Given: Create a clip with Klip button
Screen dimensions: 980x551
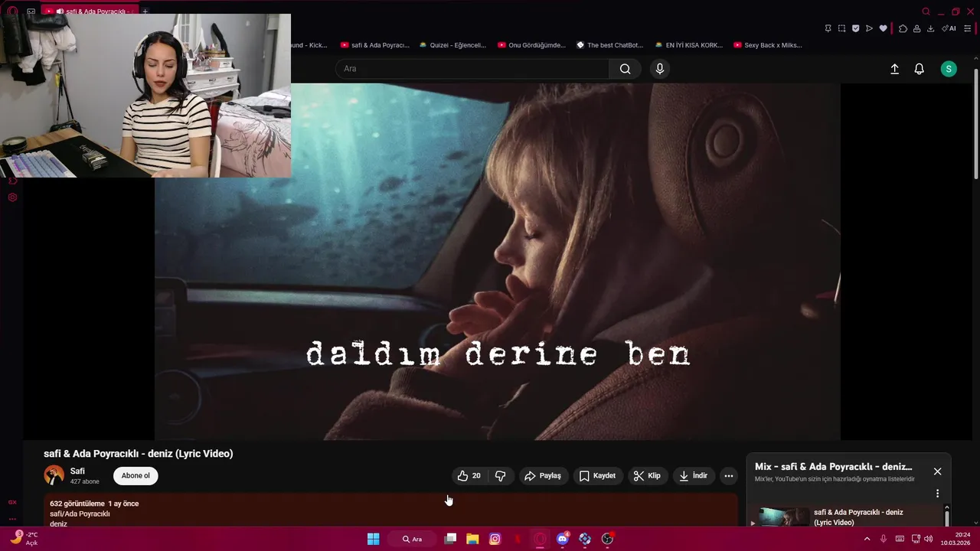Looking at the screenshot, I should pos(647,476).
